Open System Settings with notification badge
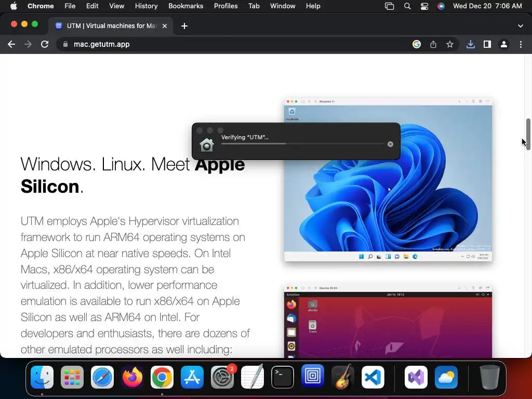The width and height of the screenshot is (532, 399). coord(222,377)
